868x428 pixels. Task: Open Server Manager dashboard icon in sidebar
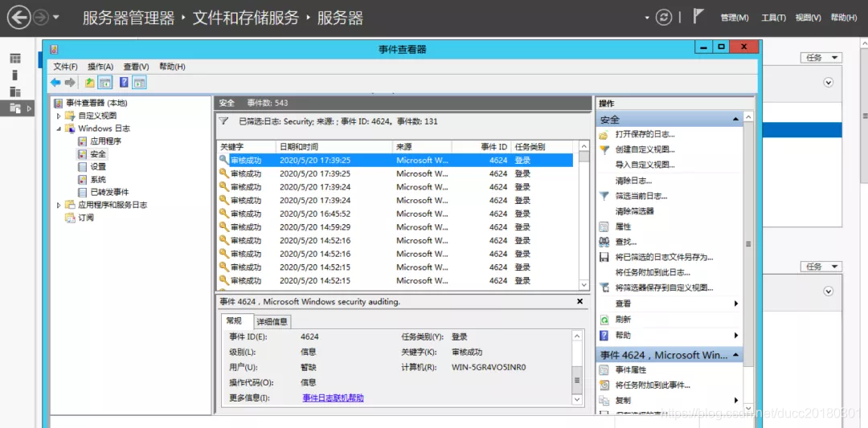[x=15, y=58]
